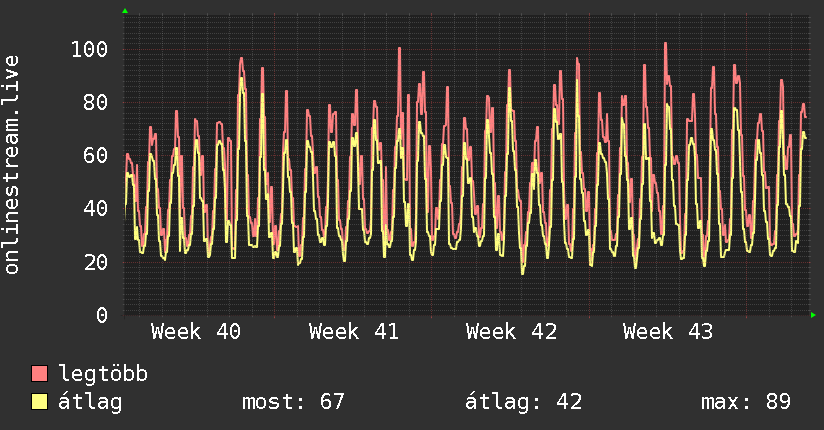
Task: Click the 0 y-axis tick label
Action: 102,315
